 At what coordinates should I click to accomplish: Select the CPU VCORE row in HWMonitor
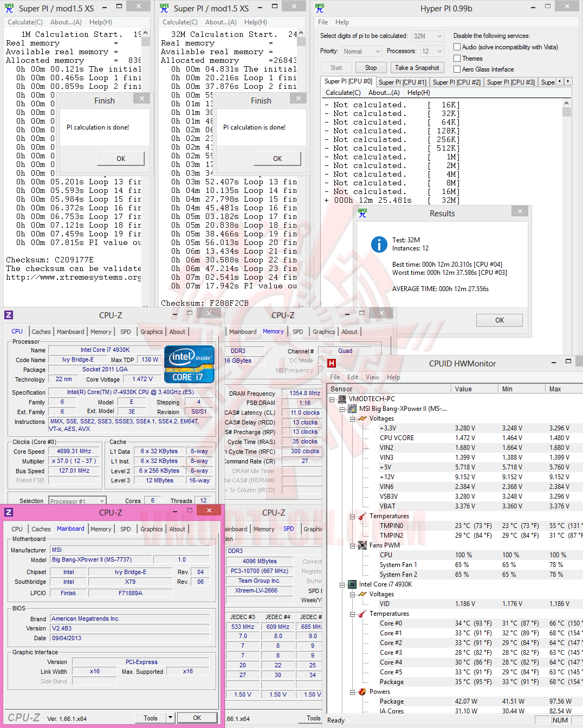click(x=455, y=438)
